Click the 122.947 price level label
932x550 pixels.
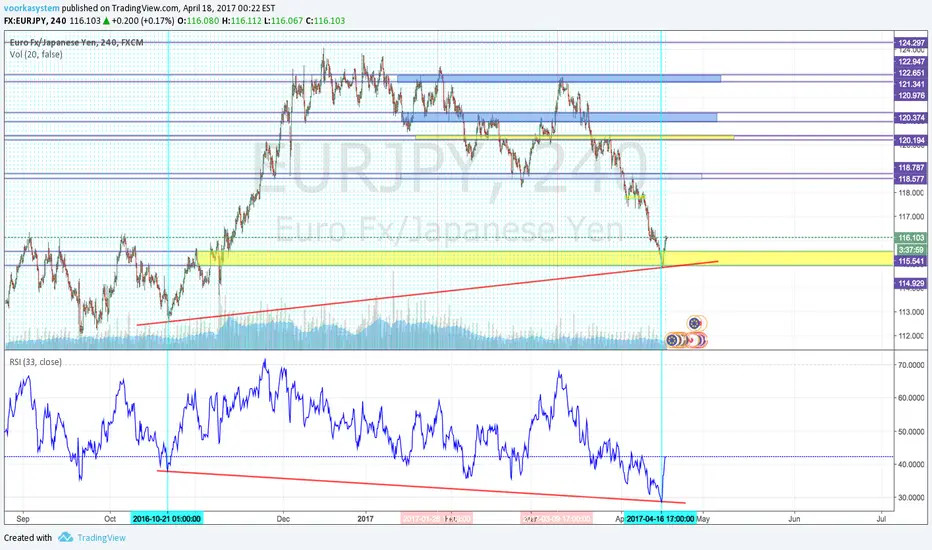pos(911,61)
